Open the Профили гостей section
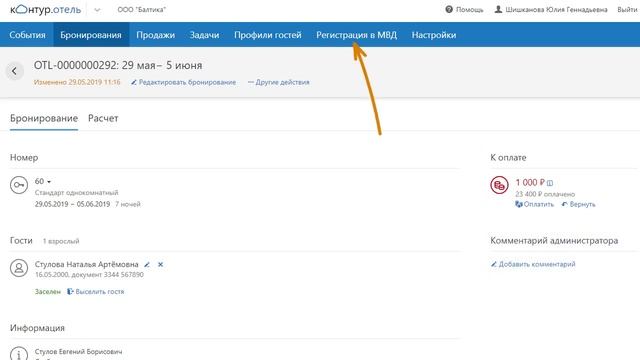 point(268,35)
